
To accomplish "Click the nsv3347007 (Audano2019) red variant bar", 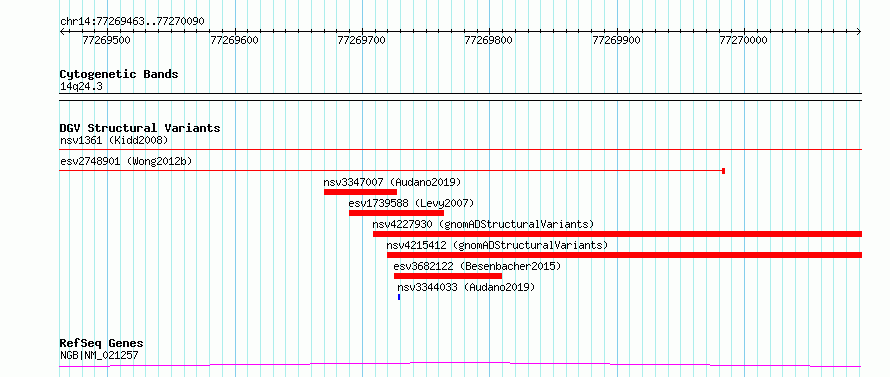I will point(360,192).
